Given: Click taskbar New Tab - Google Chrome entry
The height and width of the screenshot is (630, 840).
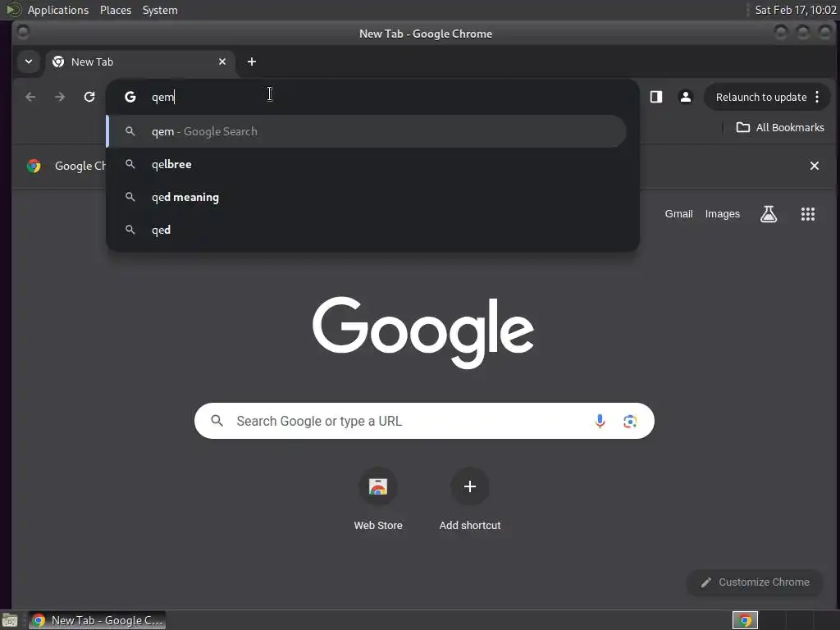Looking at the screenshot, I should (97, 620).
